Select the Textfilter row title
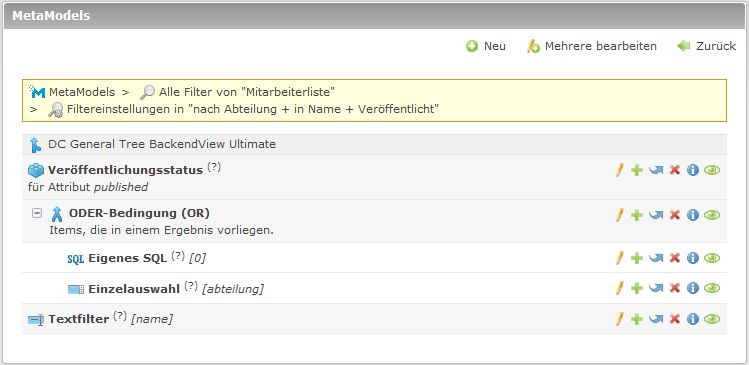Screen dimensions: 749x365 78,319
